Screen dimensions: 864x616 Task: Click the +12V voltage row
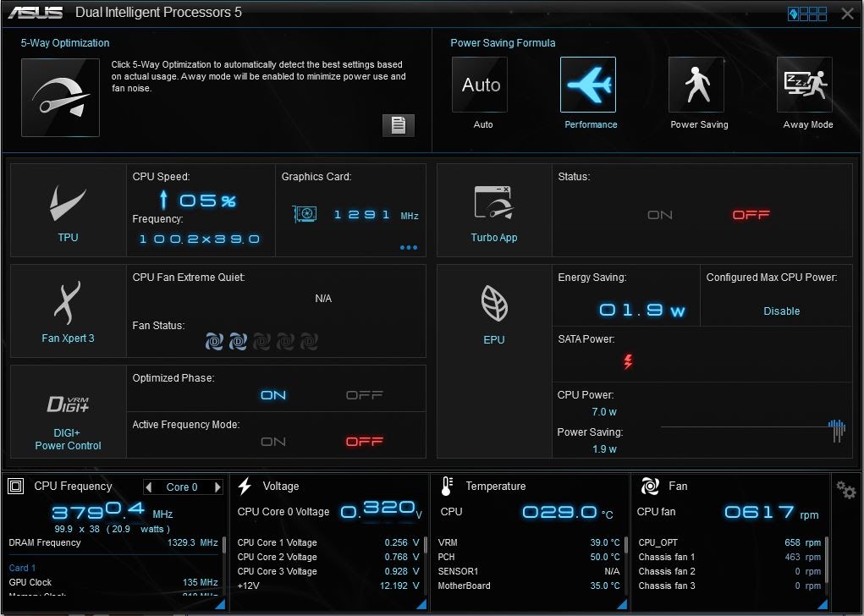pos(328,586)
